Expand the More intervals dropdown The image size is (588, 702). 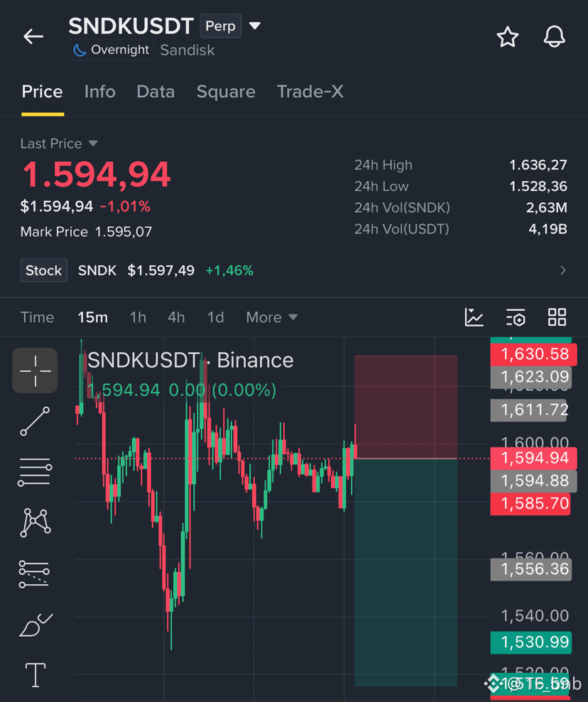point(272,317)
